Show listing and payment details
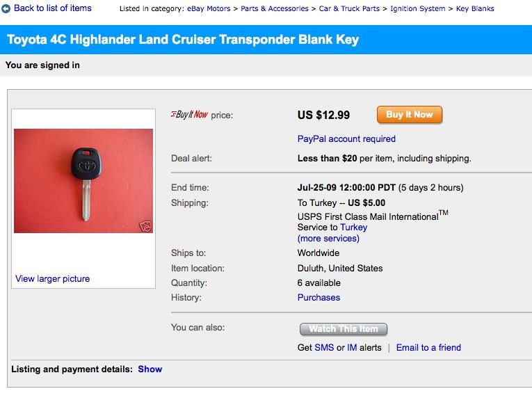The height and width of the screenshot is (398, 532). [150, 369]
